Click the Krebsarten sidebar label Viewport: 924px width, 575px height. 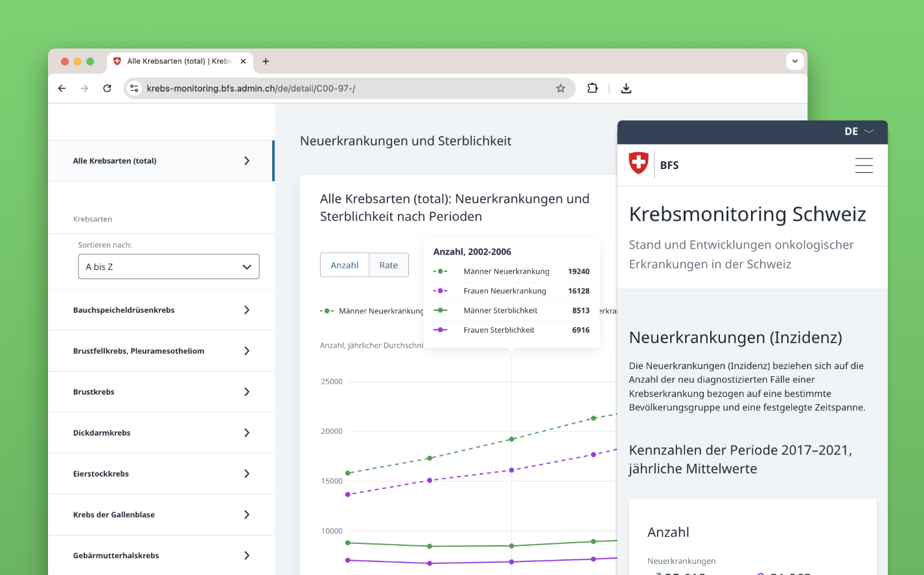(x=93, y=219)
